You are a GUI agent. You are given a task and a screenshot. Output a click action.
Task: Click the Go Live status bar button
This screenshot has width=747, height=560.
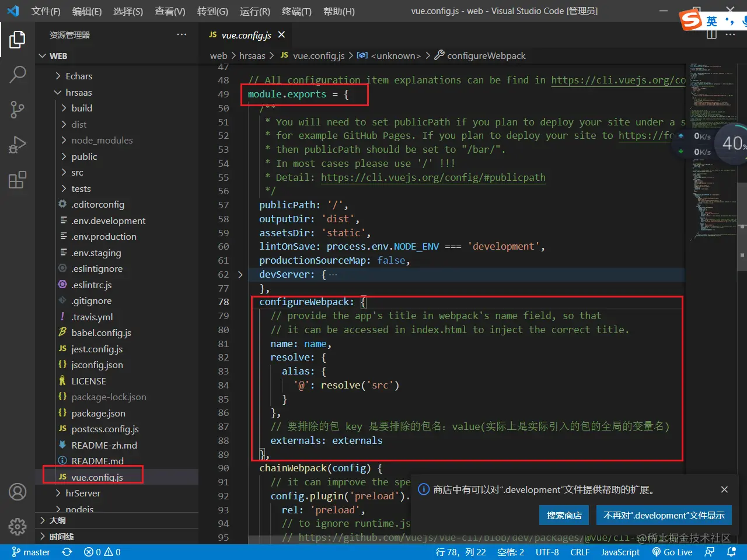(672, 552)
